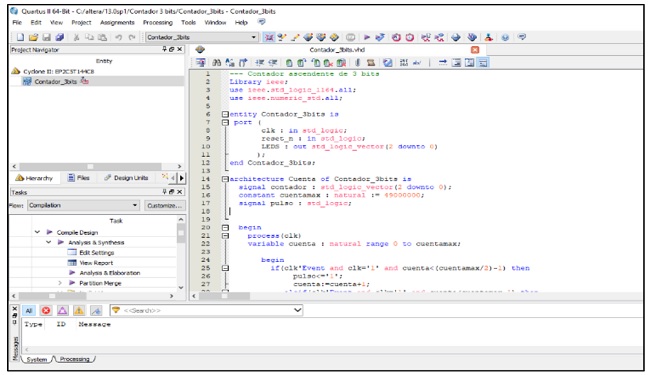Toggle the flagged messages filter icon
The width and height of the screenshot is (650, 375).
[x=96, y=310]
